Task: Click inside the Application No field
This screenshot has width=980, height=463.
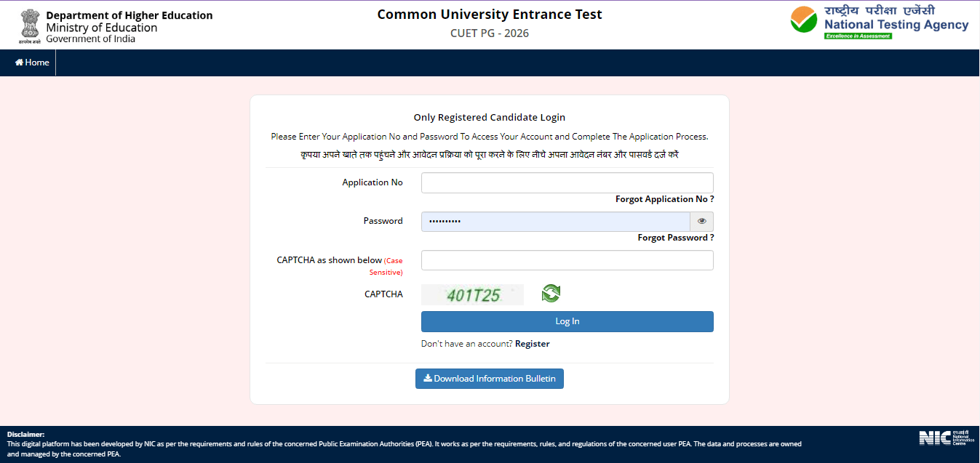Action: [x=567, y=182]
